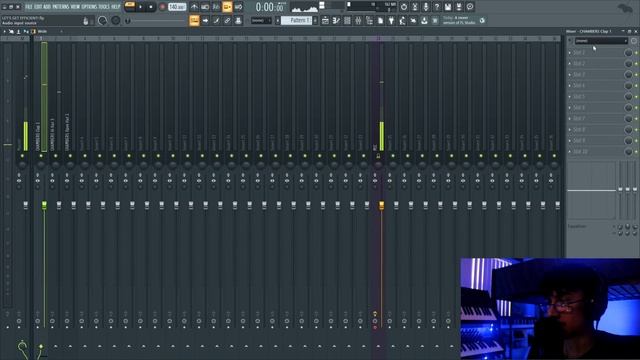The height and width of the screenshot is (360, 640).
Task: Expand Slot 10 arrow in effects rack
Action: (x=570, y=151)
